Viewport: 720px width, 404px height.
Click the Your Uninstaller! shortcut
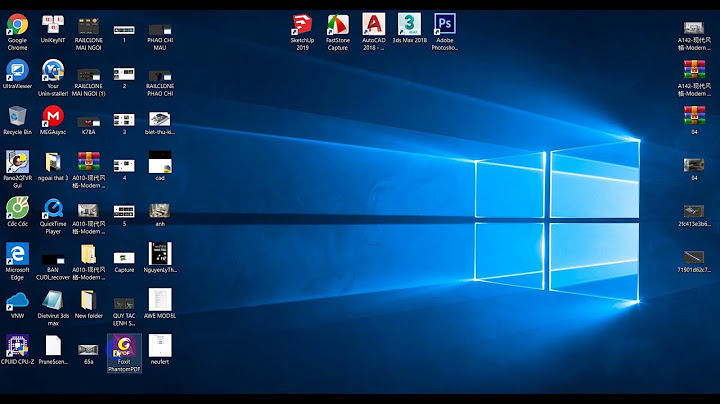(x=53, y=70)
